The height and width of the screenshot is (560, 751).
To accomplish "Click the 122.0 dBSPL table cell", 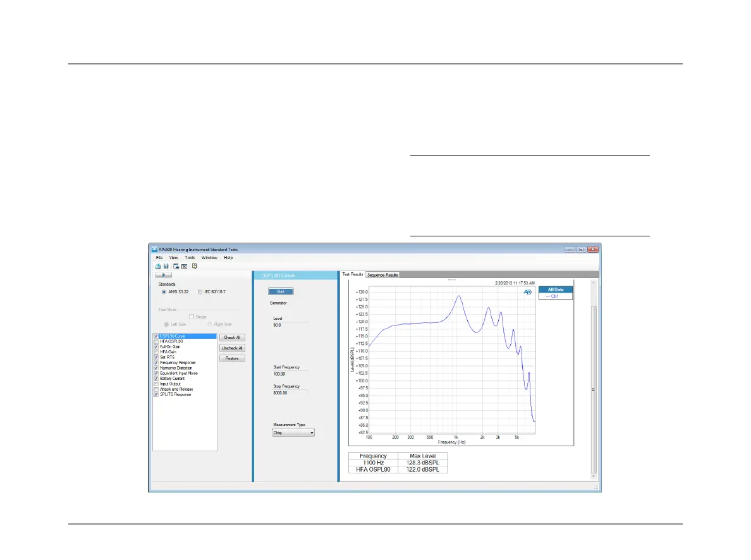I will pos(422,470).
